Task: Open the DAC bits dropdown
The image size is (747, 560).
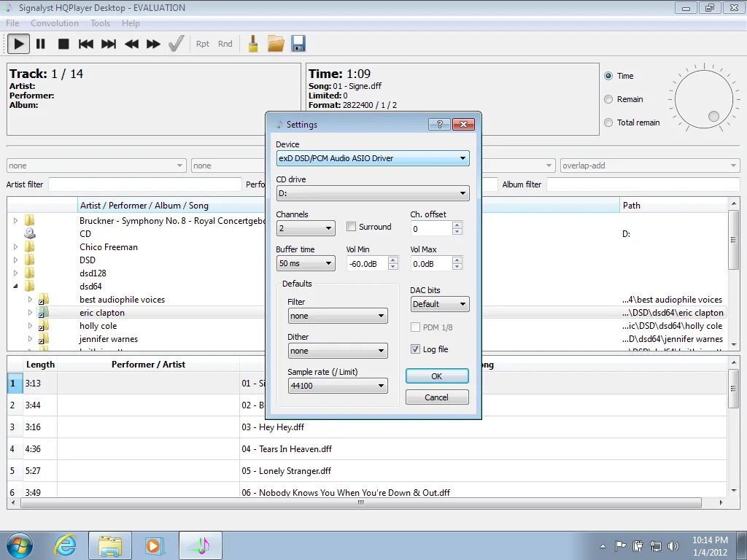Action: [x=440, y=304]
